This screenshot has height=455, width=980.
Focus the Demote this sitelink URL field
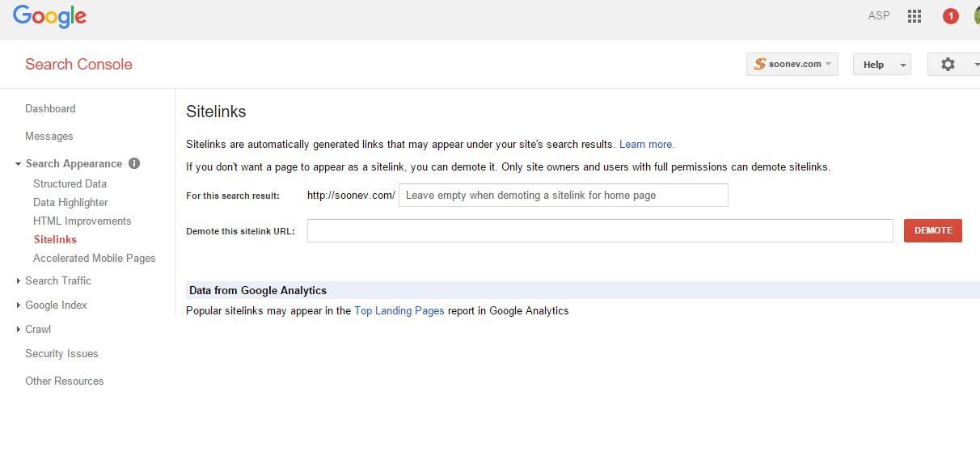click(x=600, y=230)
